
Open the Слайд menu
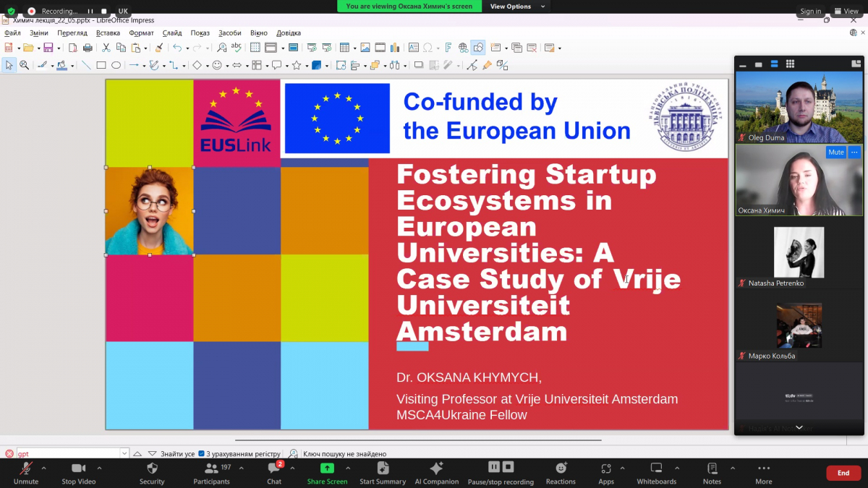click(172, 33)
